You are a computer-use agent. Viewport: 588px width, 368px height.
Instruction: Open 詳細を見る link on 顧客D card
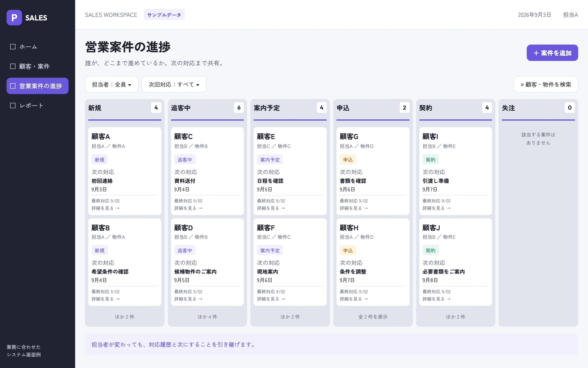click(x=188, y=299)
